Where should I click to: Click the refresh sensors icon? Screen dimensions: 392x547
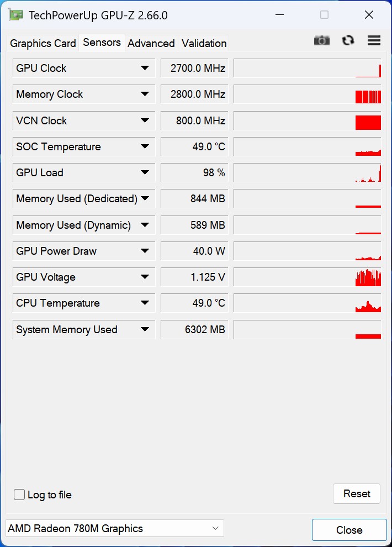click(348, 40)
